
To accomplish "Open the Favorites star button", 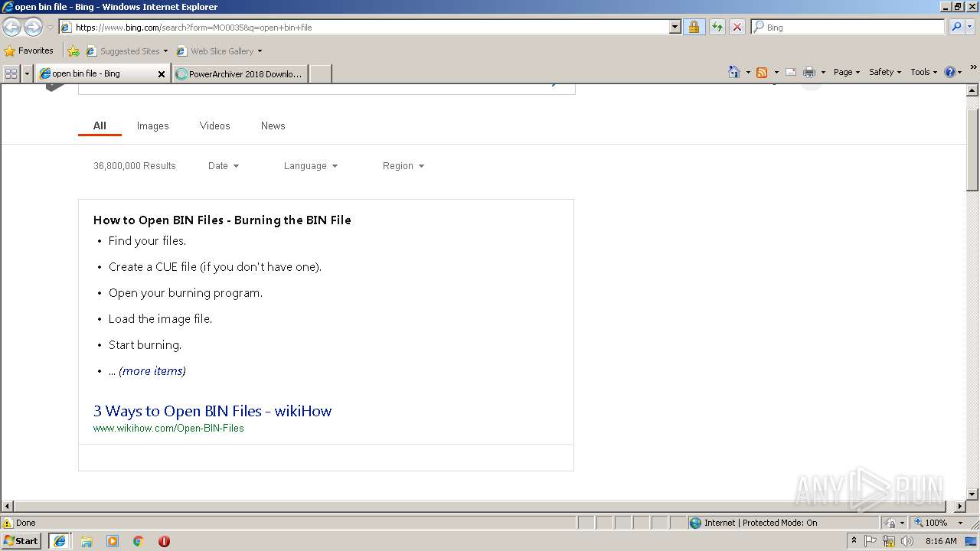I will 29,51.
